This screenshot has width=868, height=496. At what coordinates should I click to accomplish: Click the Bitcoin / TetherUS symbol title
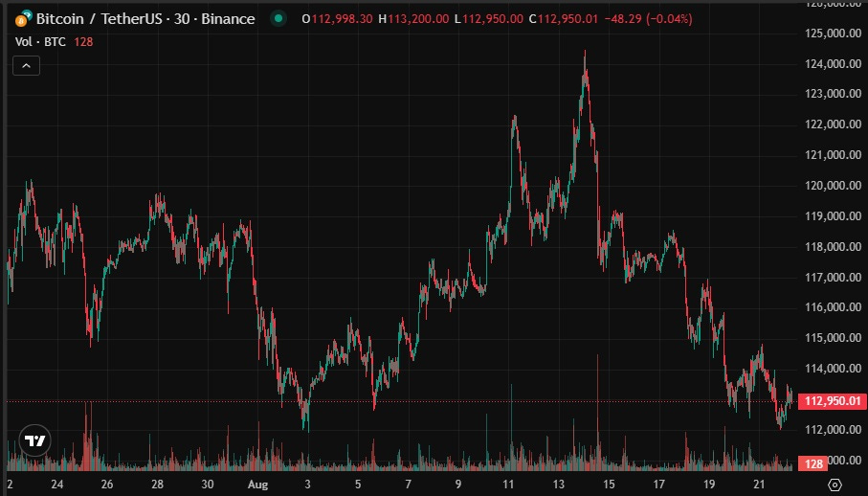tap(100, 19)
